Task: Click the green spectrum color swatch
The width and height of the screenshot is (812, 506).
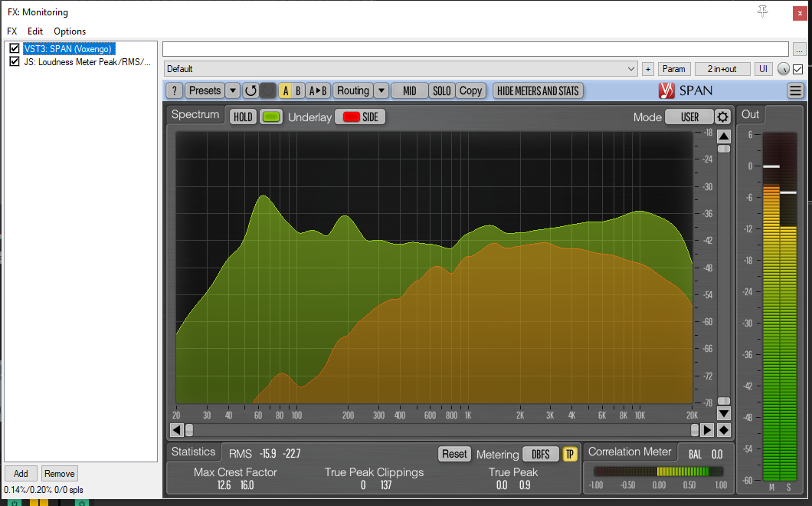Action: pos(271,117)
